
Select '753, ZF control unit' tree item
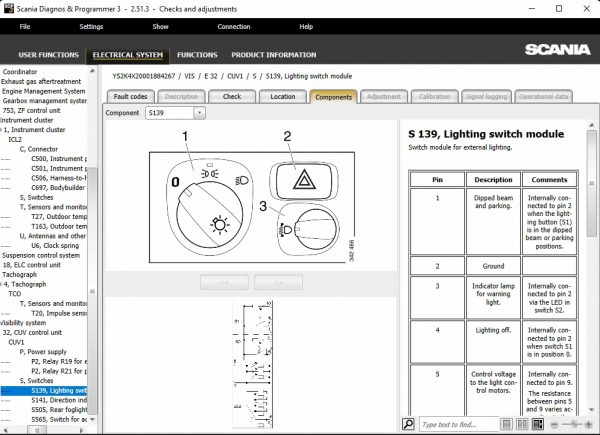click(31, 111)
